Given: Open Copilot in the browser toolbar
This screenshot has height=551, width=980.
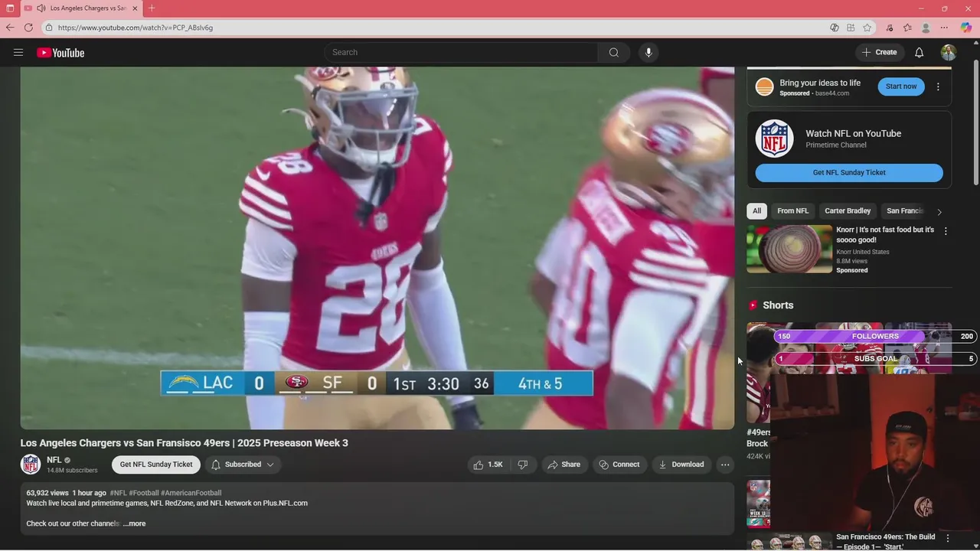Looking at the screenshot, I should (x=966, y=28).
